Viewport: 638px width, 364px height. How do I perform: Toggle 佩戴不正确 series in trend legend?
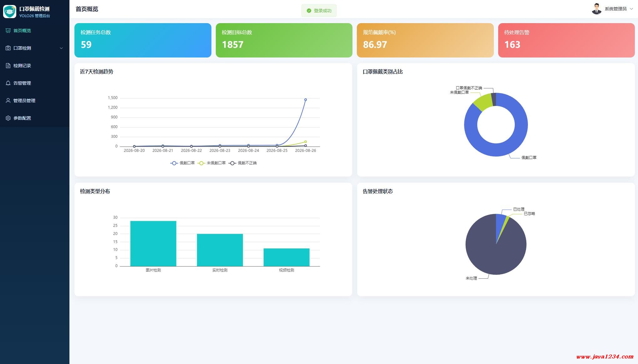point(243,163)
